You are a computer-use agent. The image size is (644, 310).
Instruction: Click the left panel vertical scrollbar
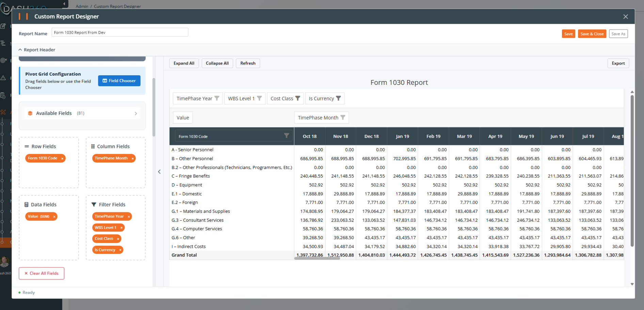pos(154,107)
